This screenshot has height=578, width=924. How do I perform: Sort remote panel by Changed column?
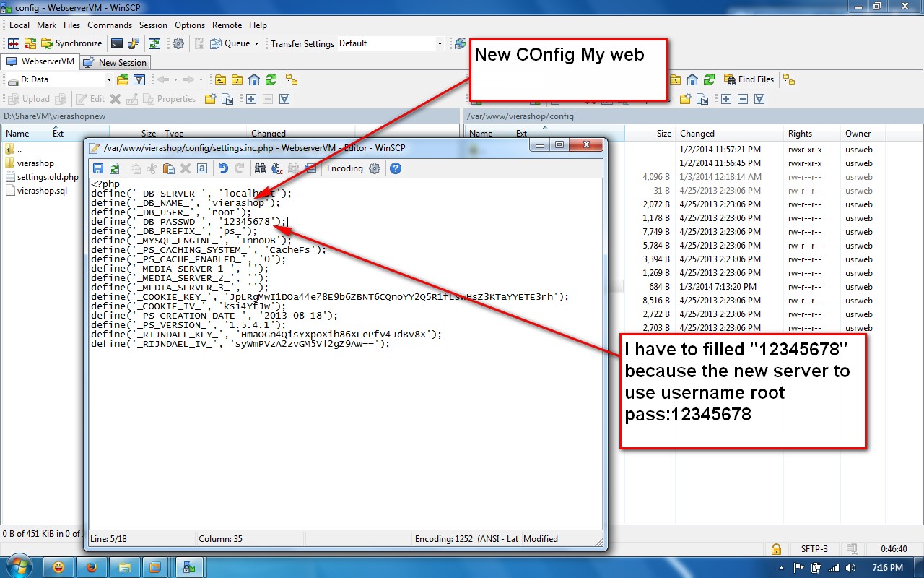(x=729, y=134)
